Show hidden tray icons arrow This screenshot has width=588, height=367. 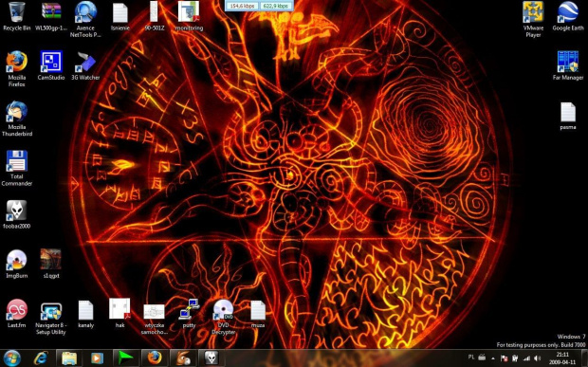pos(493,358)
